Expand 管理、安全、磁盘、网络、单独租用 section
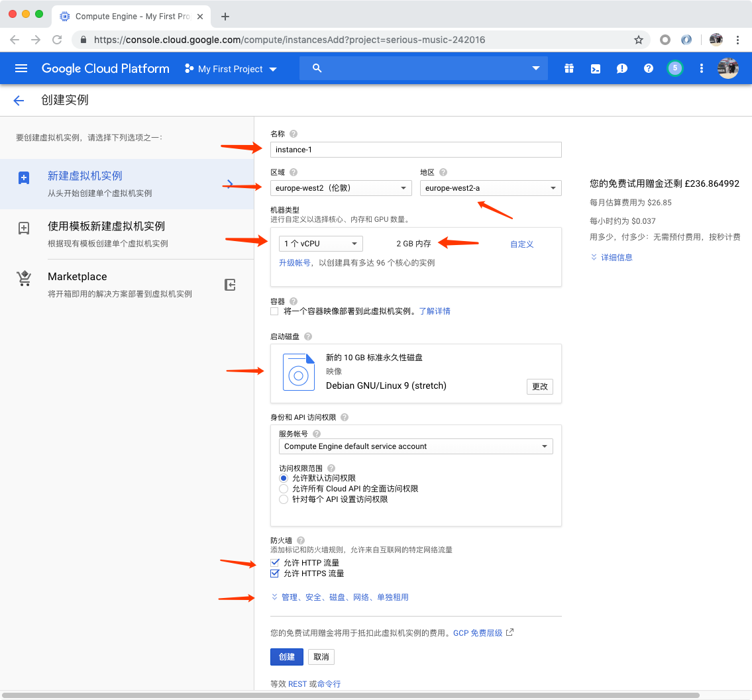Image resolution: width=752 pixels, height=700 pixels. [x=340, y=597]
